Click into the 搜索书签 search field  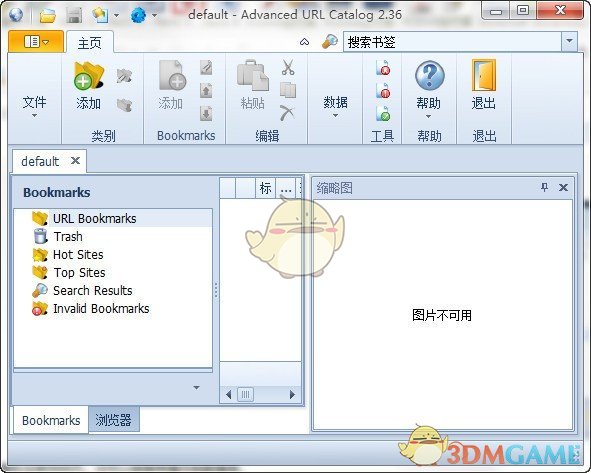point(452,41)
